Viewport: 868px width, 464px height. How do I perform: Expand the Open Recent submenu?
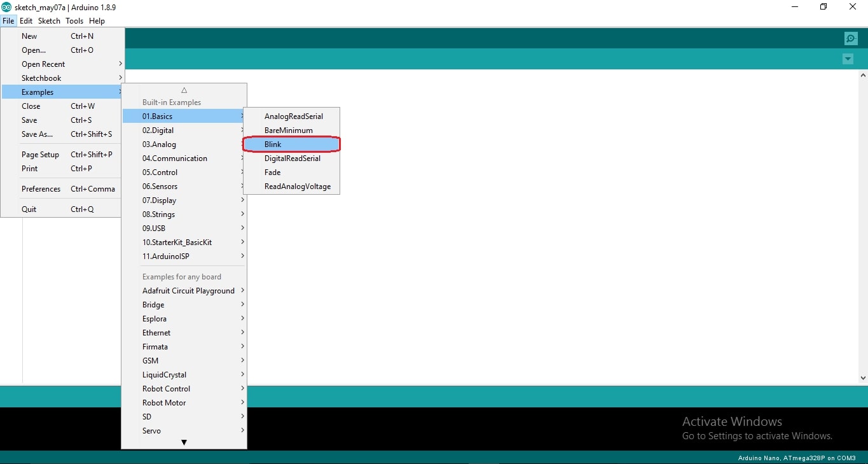click(62, 64)
